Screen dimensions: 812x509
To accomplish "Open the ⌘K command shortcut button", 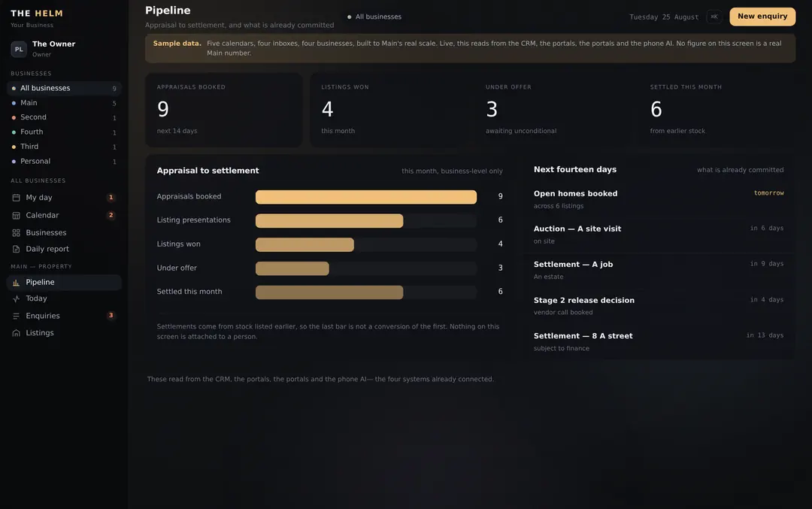I will (x=714, y=17).
